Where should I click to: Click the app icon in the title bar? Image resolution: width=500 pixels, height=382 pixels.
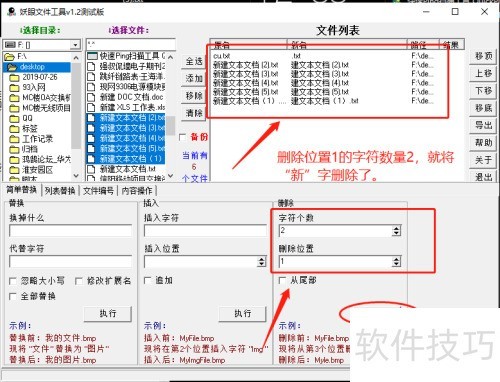pos(12,12)
